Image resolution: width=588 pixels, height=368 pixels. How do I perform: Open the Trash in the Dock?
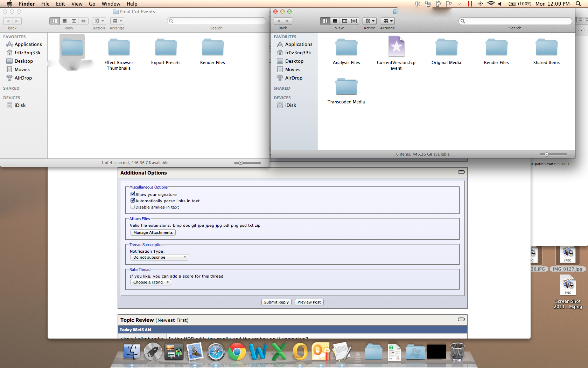[457, 352]
